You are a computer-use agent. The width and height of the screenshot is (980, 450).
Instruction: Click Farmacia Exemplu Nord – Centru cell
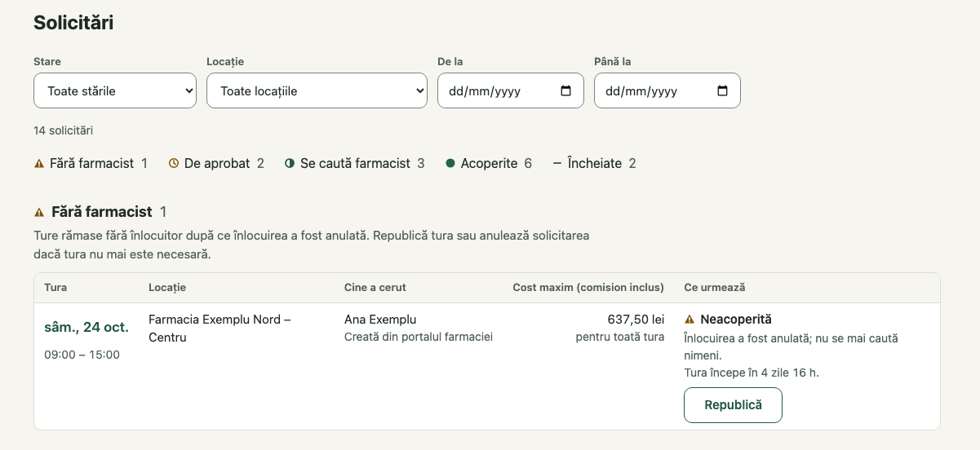click(x=220, y=329)
